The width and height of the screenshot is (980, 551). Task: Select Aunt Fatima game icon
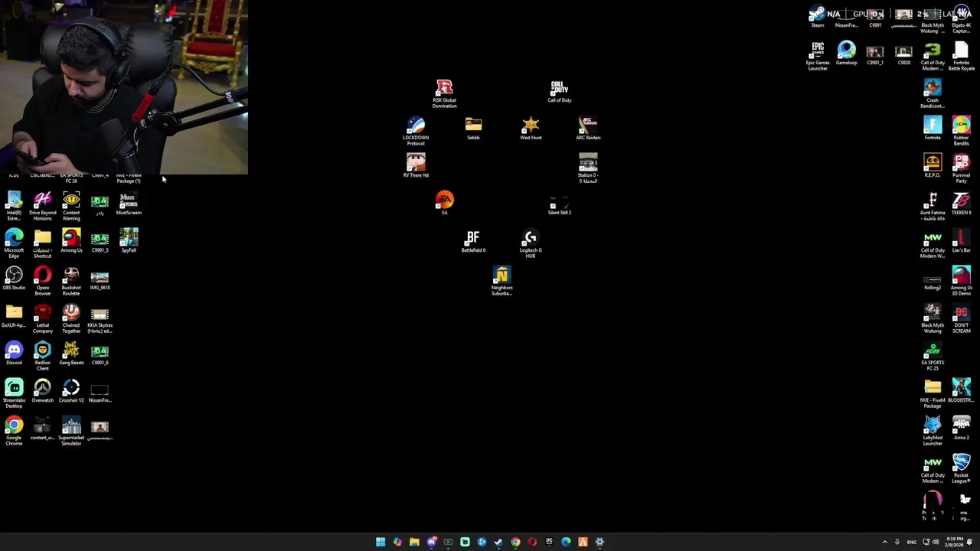933,206
